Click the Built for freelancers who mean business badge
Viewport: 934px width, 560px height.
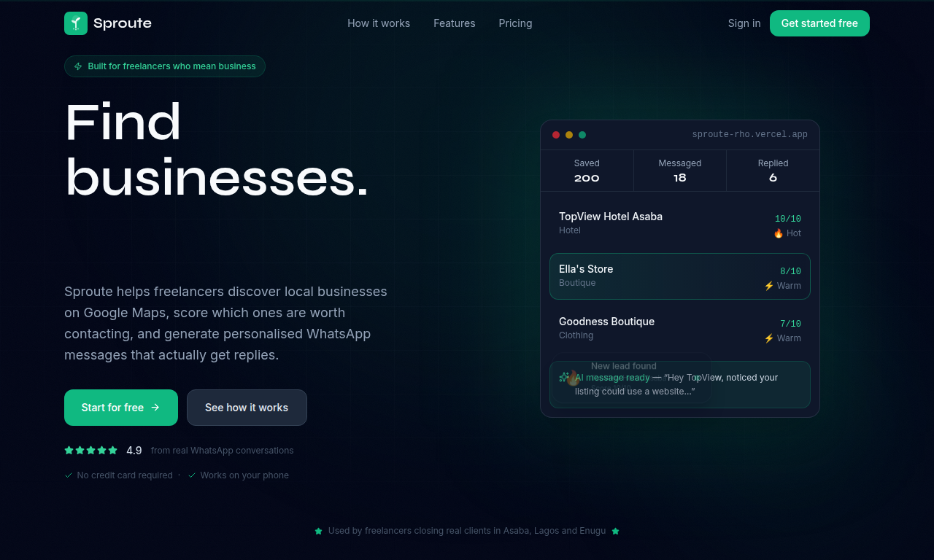(x=165, y=66)
